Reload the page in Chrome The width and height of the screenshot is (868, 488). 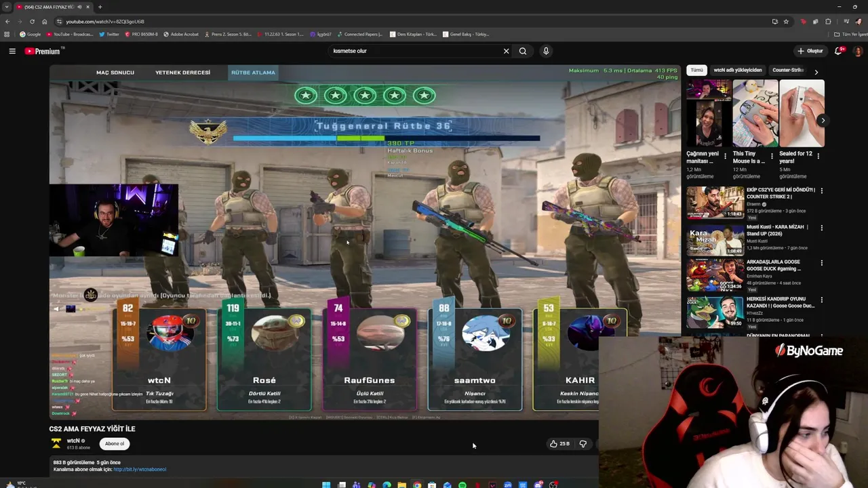[32, 21]
